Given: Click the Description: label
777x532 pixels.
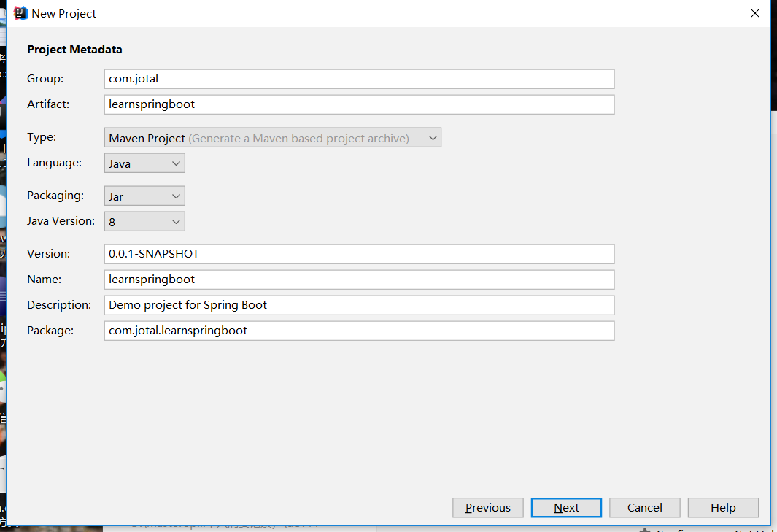Looking at the screenshot, I should pos(59,305).
